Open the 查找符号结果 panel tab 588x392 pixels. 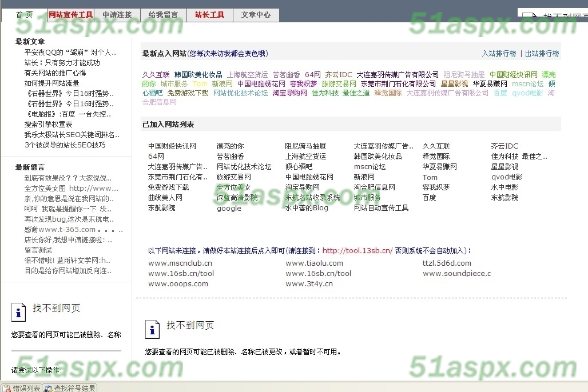(x=70, y=388)
